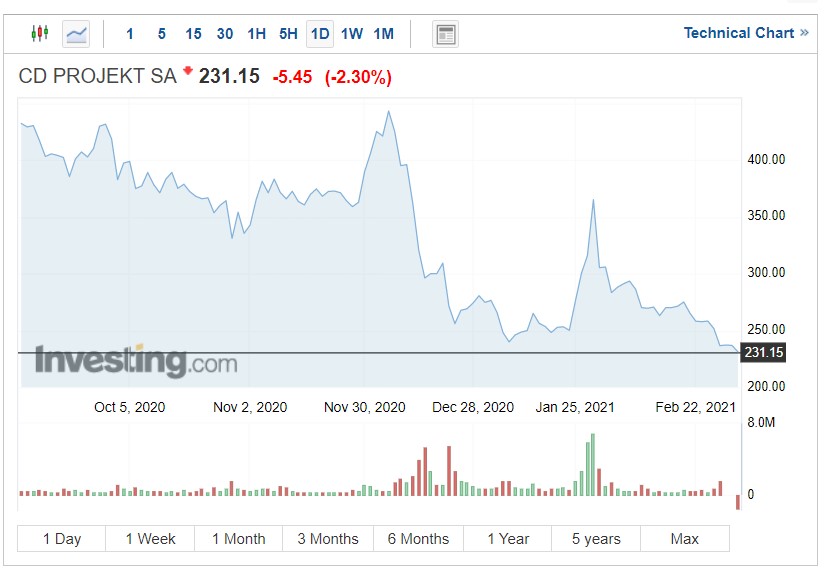Click the red down-arrow price indicator
828x573 pixels.
coord(187,70)
